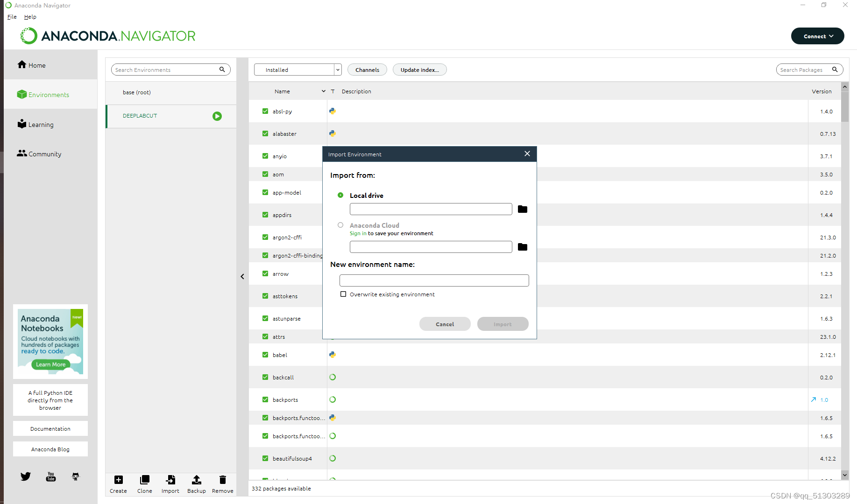Viewport: 857px width, 504px height.
Task: Toggle the alabaster package checkbox
Action: (265, 133)
